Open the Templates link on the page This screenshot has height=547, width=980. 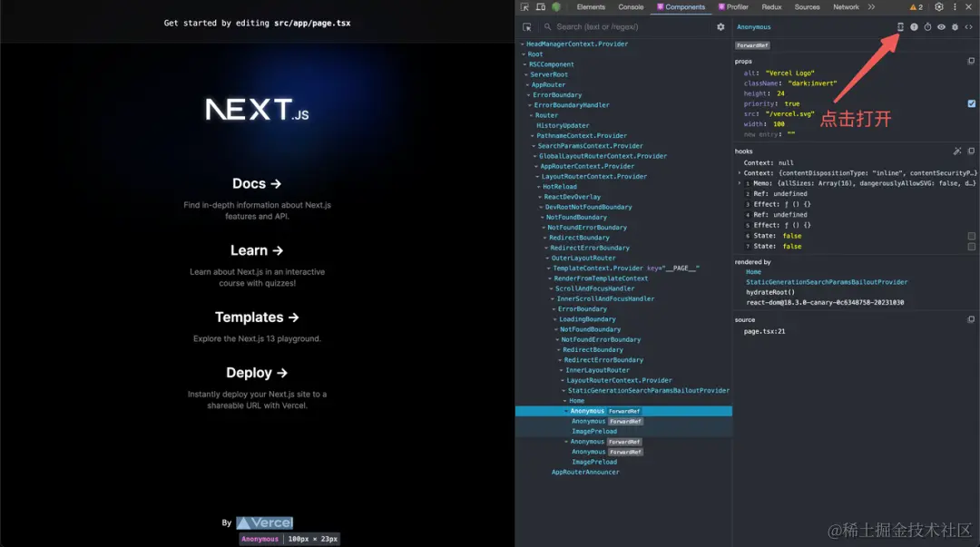pos(257,317)
